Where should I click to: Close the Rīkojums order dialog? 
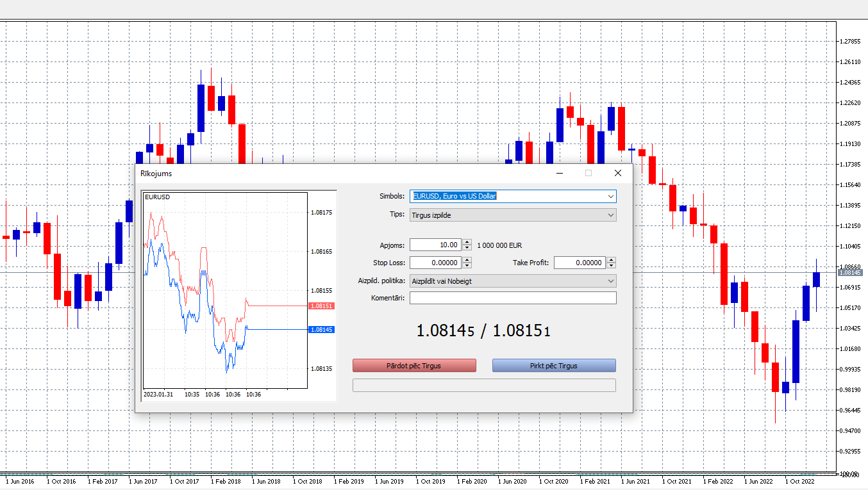click(x=618, y=173)
